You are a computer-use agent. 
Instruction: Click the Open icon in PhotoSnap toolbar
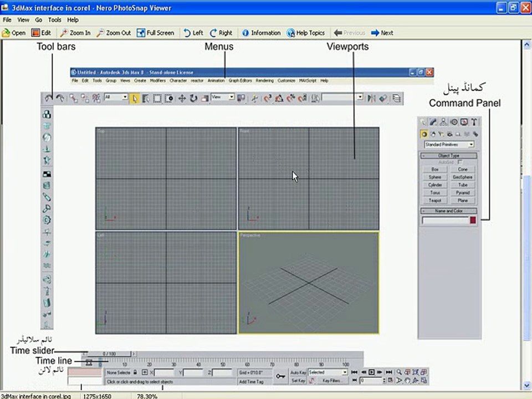(x=6, y=33)
